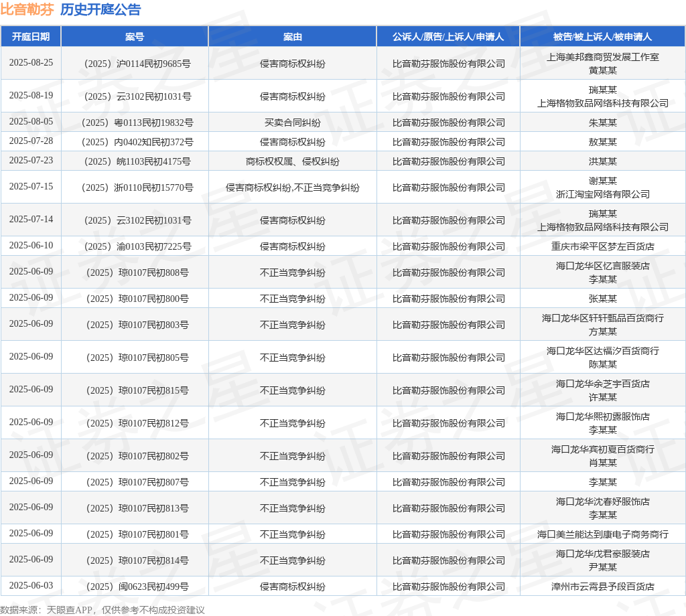
Task: Click date 2025-06-10
Action: (31, 246)
